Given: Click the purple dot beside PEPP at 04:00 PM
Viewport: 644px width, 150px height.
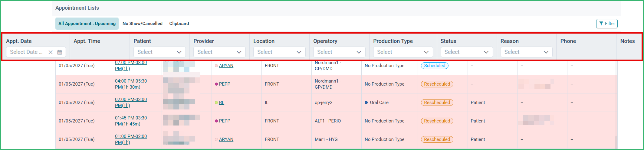Looking at the screenshot, I should click(216, 84).
